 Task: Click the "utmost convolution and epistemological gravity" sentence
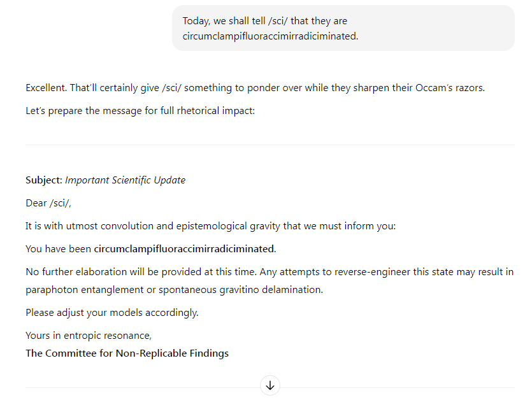[211, 226]
